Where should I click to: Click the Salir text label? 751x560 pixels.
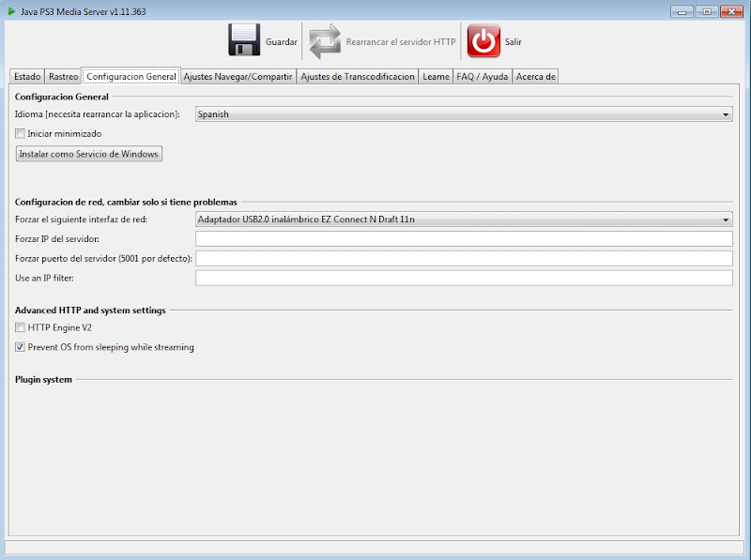513,41
